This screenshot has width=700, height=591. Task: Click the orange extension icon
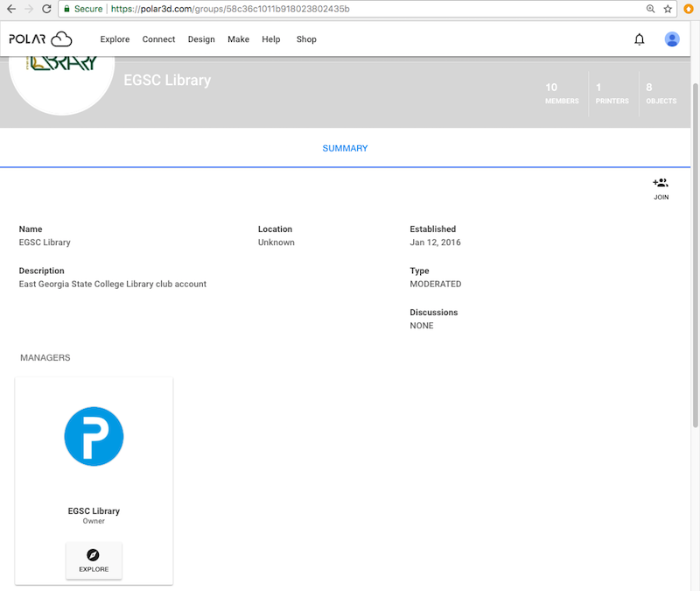pos(689,9)
